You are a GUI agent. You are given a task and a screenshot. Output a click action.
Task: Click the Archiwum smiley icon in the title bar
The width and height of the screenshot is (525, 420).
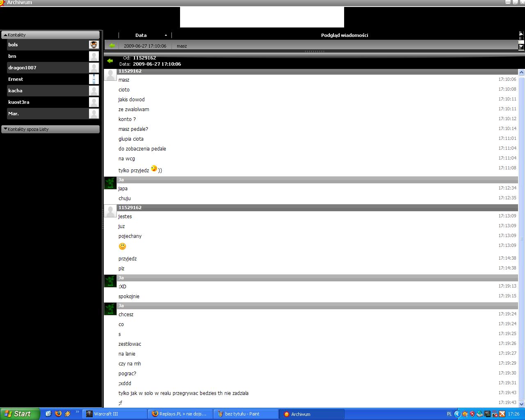tap(3, 3)
